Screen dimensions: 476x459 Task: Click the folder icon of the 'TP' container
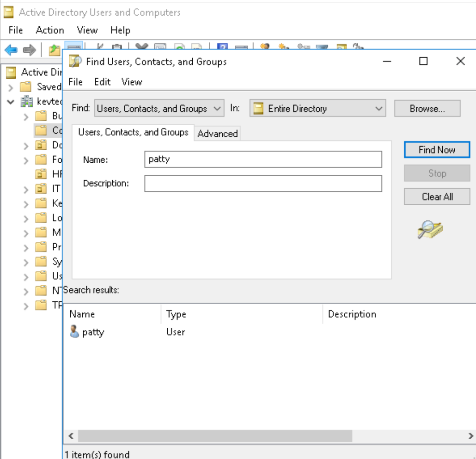pos(41,305)
